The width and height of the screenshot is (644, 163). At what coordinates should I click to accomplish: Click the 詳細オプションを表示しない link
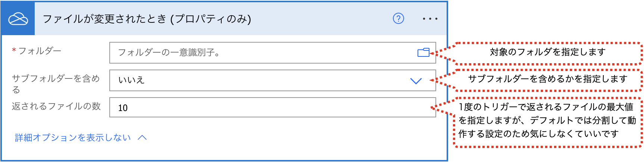click(73, 138)
